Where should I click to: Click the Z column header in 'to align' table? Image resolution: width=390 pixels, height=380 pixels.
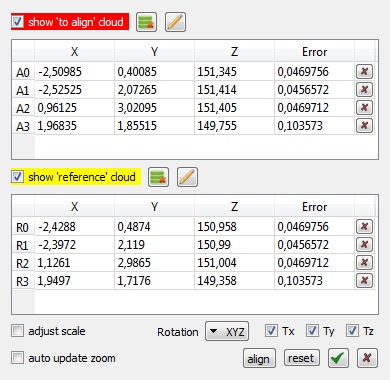point(234,52)
